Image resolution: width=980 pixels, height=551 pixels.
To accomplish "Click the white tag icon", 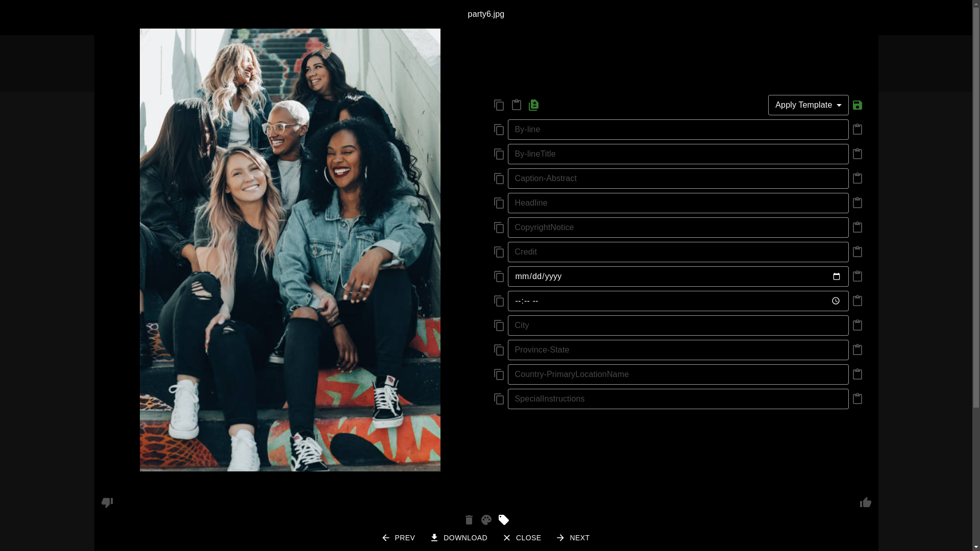I will pos(503,520).
